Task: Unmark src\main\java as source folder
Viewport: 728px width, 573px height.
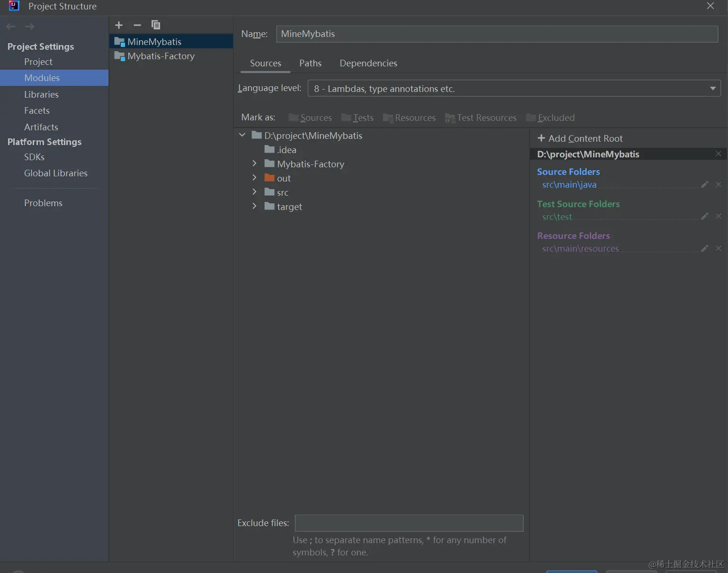Action: coord(719,184)
